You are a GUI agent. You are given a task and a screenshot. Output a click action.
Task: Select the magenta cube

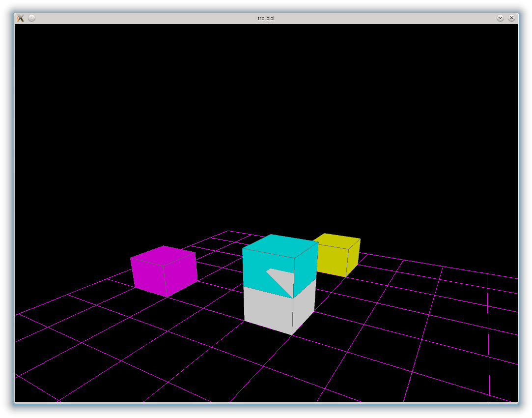[x=164, y=271]
